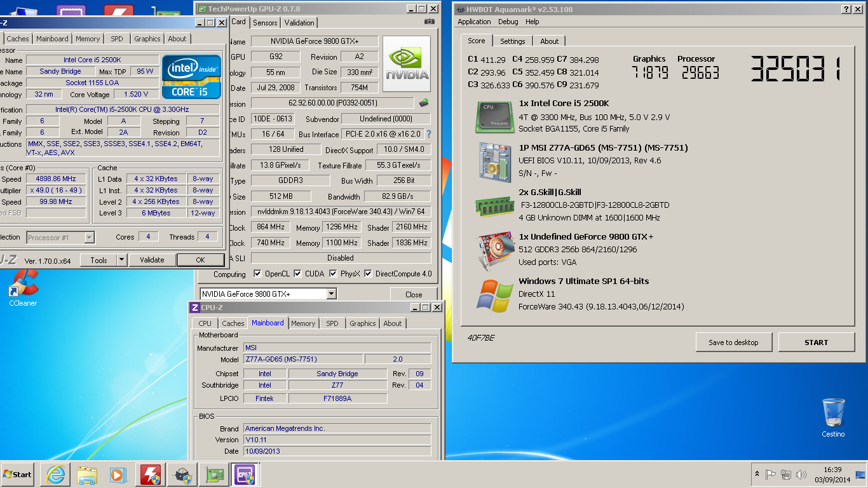This screenshot has width=868, height=488.
Task: Open the Processor #1 selection dropdown
Action: (90, 237)
